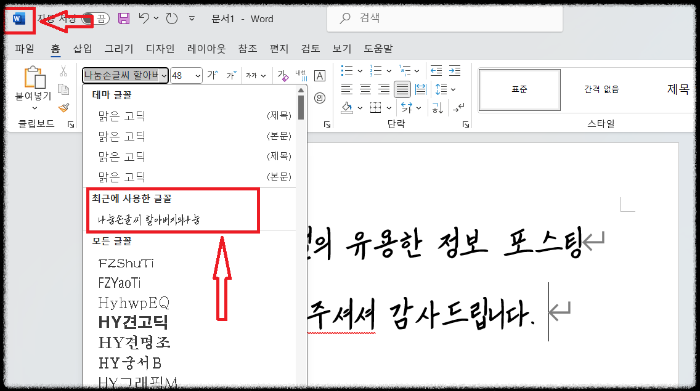The image size is (700, 391).
Task: Click the Asian Layout text direction icon
Action: (407, 108)
